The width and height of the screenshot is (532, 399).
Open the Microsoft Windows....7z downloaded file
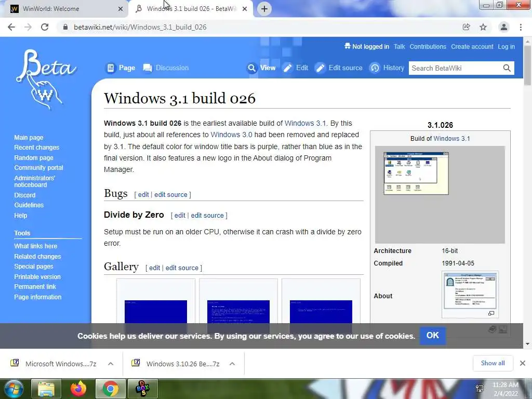[54, 364]
